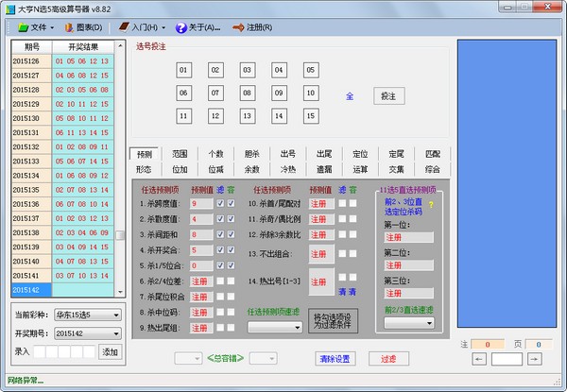The width and height of the screenshot is (567, 392).
Task: Click the orange 注 count field
Action: pos(488,345)
